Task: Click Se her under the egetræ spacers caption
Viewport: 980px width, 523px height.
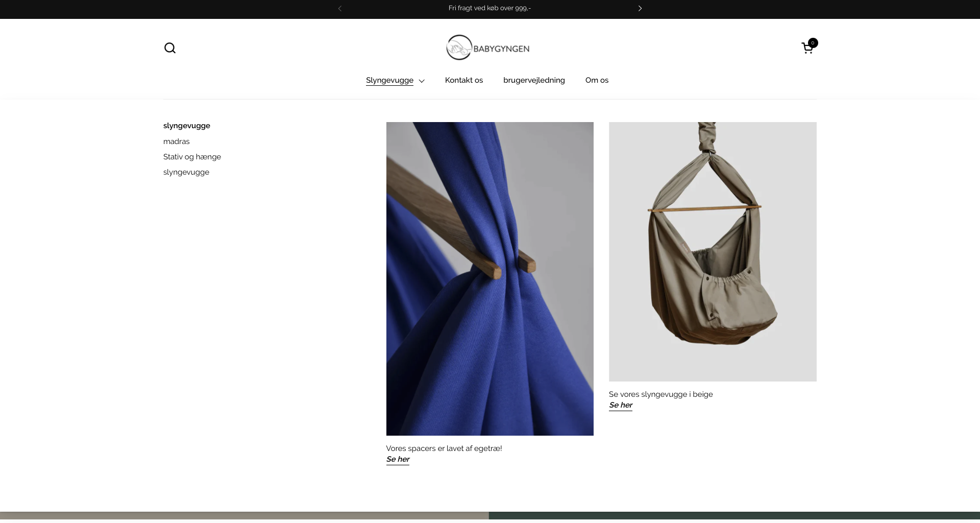Action: [x=398, y=459]
